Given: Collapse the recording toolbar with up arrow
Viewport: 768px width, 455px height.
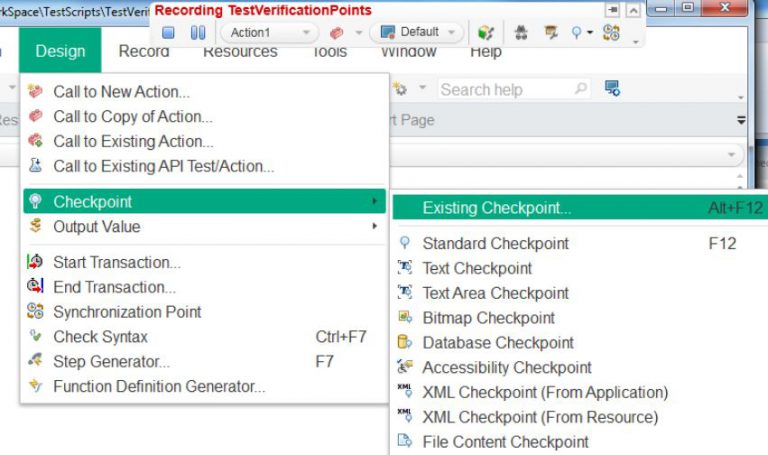Looking at the screenshot, I should coord(633,10).
